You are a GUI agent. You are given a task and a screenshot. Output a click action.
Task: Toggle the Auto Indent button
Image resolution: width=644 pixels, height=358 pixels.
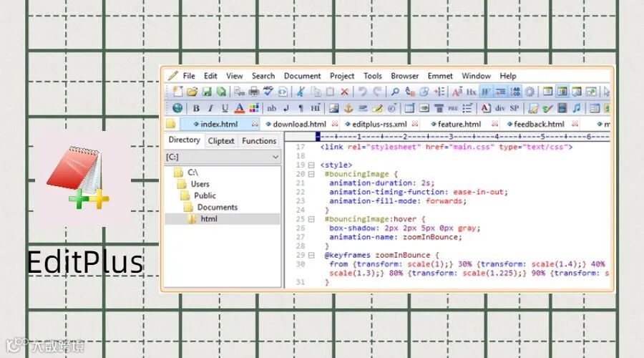coord(500,91)
